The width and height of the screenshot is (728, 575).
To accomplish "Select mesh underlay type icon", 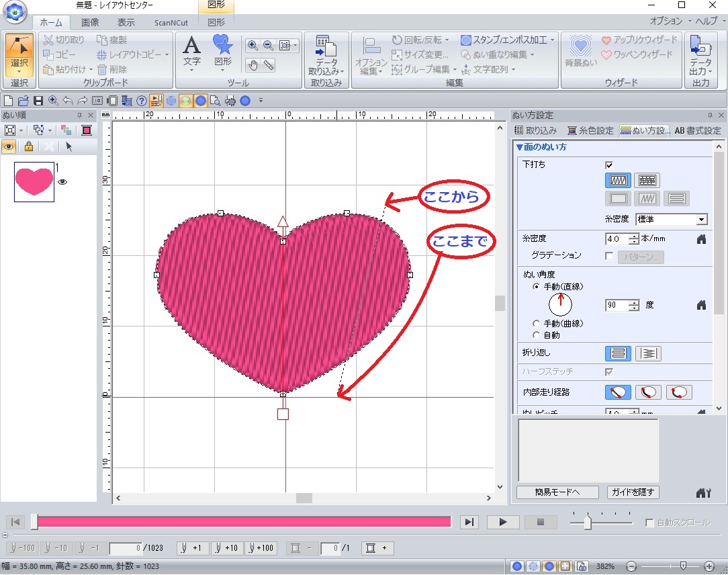I will click(647, 180).
